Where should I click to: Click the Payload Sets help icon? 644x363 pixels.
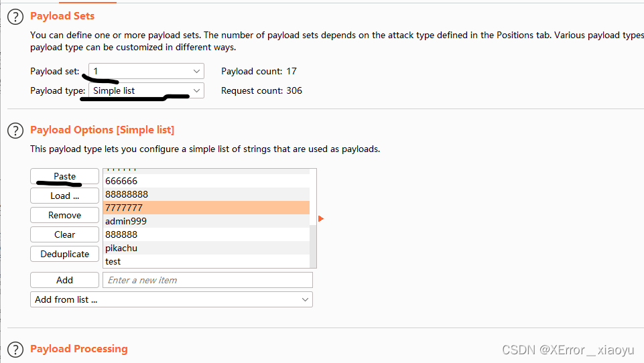tap(15, 17)
